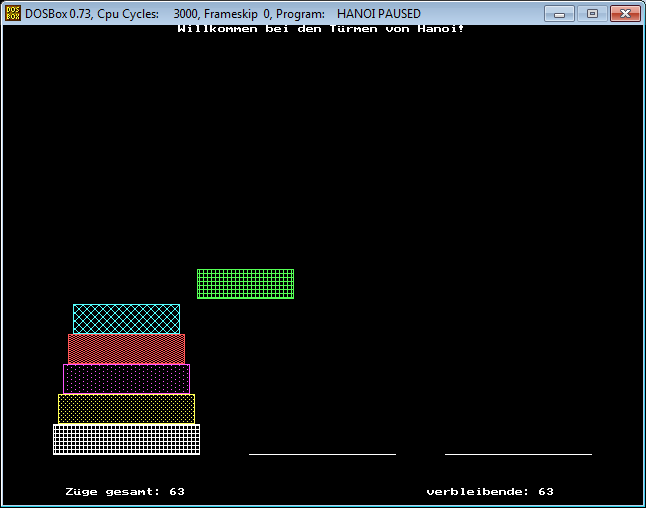646x508 pixels.
Task: Select the yellow-outlined disc
Action: [126, 408]
